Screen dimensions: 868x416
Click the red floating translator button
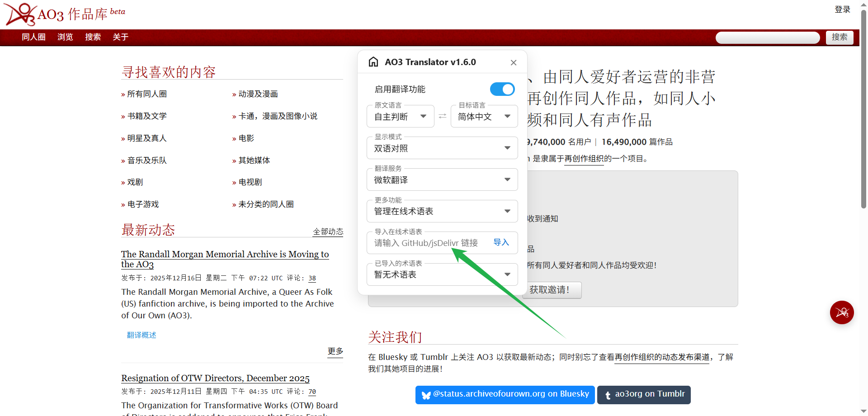click(x=841, y=312)
